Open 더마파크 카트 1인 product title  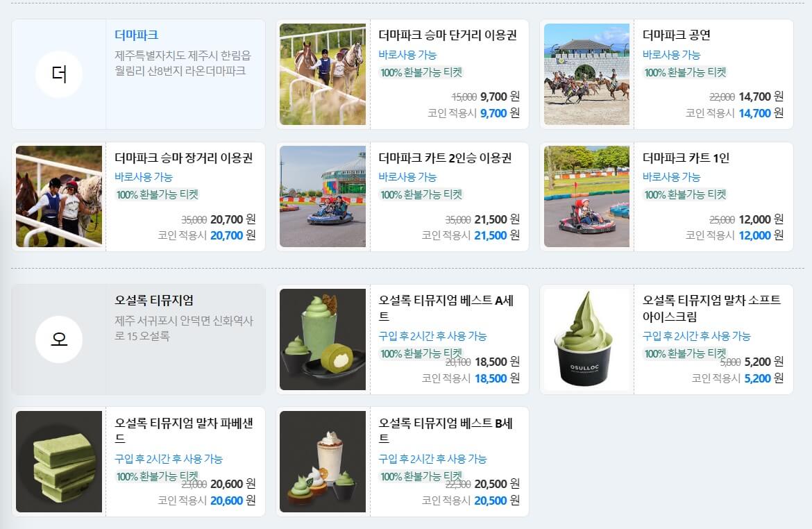pos(686,158)
